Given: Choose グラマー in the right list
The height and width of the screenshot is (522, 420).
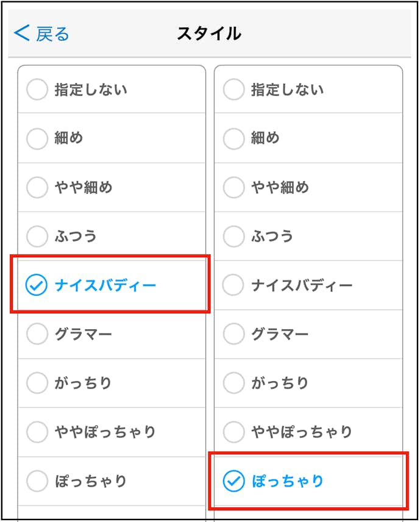Looking at the screenshot, I should coord(233,334).
